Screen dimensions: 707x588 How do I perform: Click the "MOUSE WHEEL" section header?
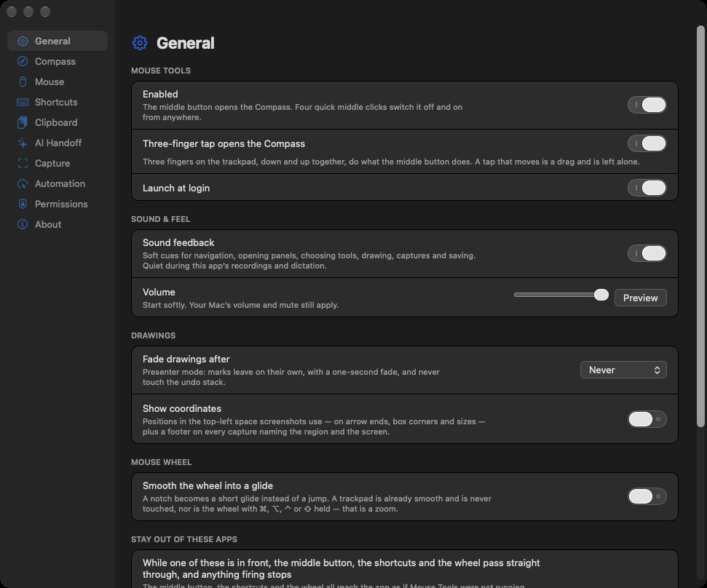click(x=161, y=462)
